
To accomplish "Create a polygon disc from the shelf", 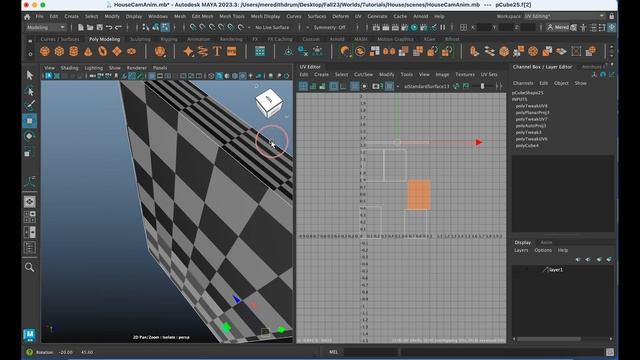I will pos(131,51).
